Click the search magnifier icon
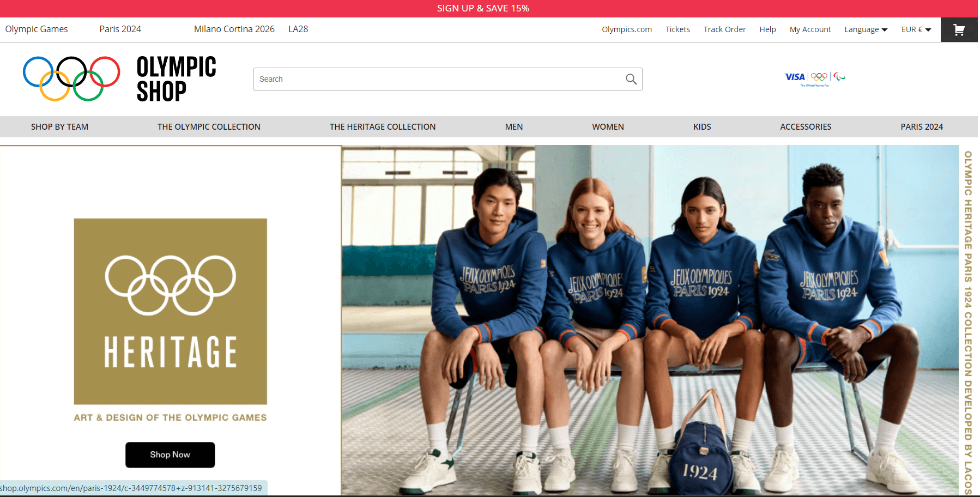This screenshot has width=980, height=497. 631,79
